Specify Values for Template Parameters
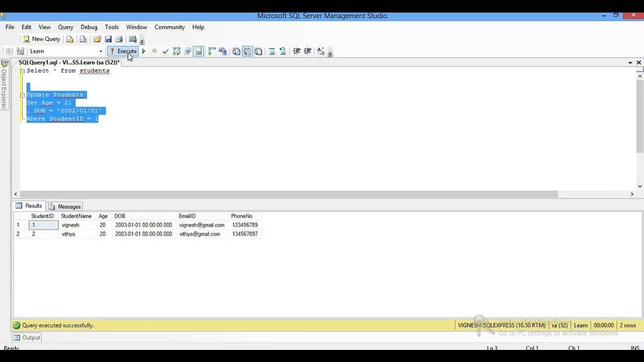 [321, 51]
